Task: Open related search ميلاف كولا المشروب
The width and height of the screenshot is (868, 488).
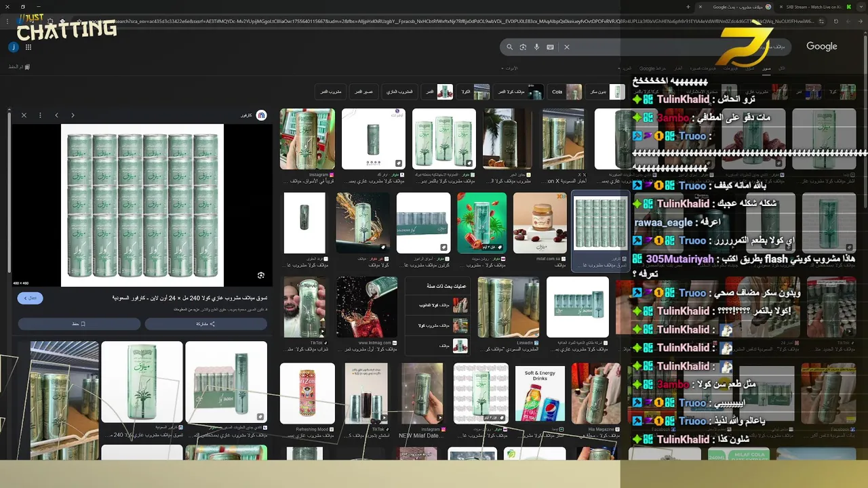Action: [x=438, y=306]
